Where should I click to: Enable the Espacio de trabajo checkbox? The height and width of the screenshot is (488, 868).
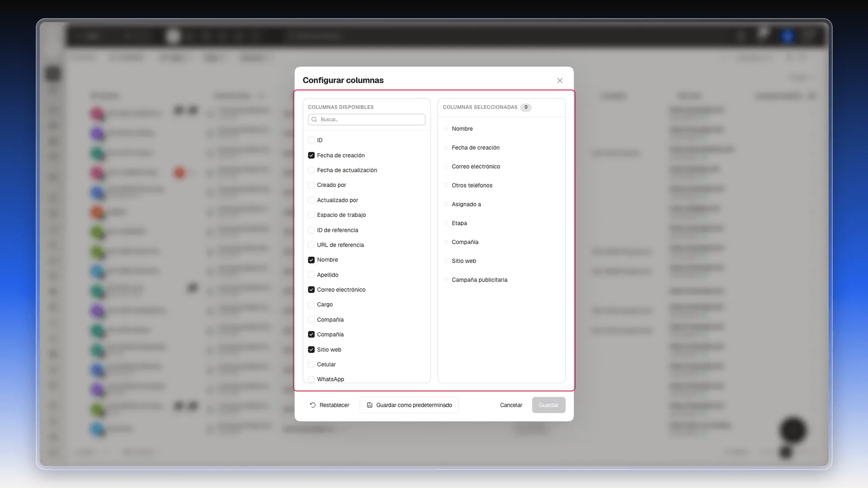[x=311, y=215]
